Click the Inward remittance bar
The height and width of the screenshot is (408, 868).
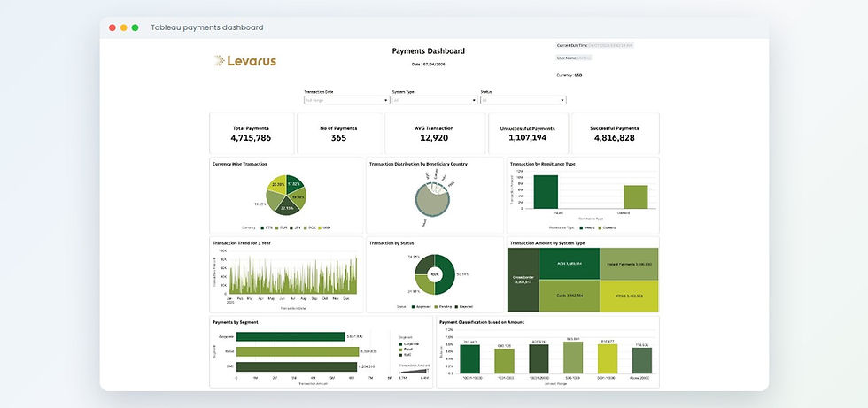546,192
